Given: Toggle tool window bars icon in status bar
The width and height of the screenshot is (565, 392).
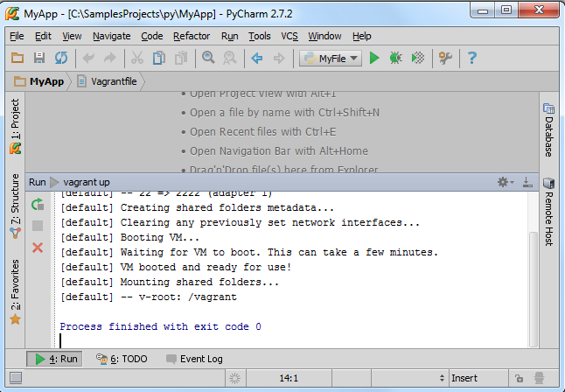Looking at the screenshot, I should click(x=16, y=378).
